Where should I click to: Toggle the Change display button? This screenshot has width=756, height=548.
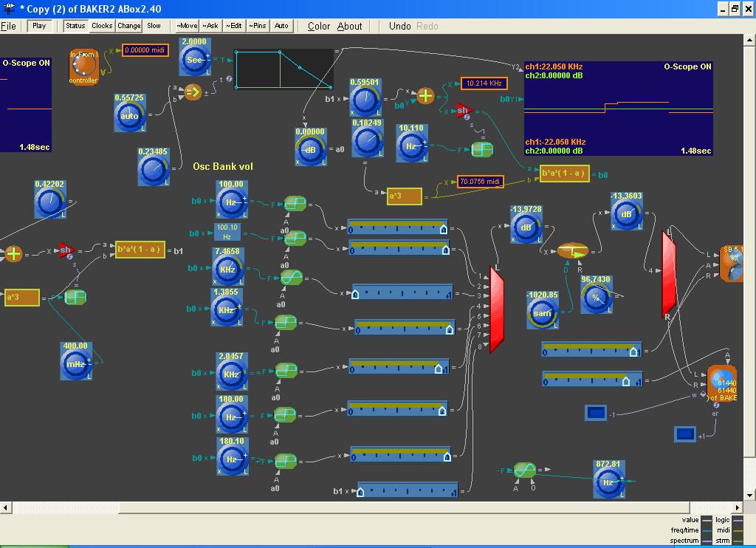[x=128, y=26]
